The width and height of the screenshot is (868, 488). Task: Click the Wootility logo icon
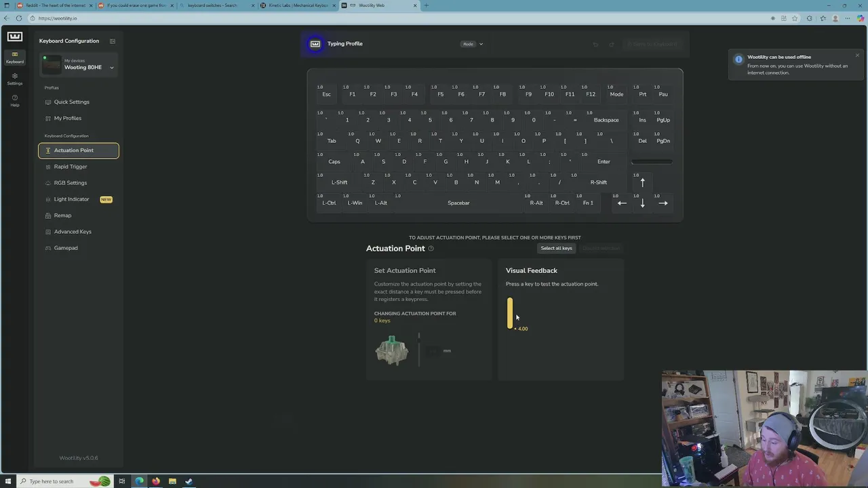pos(14,37)
